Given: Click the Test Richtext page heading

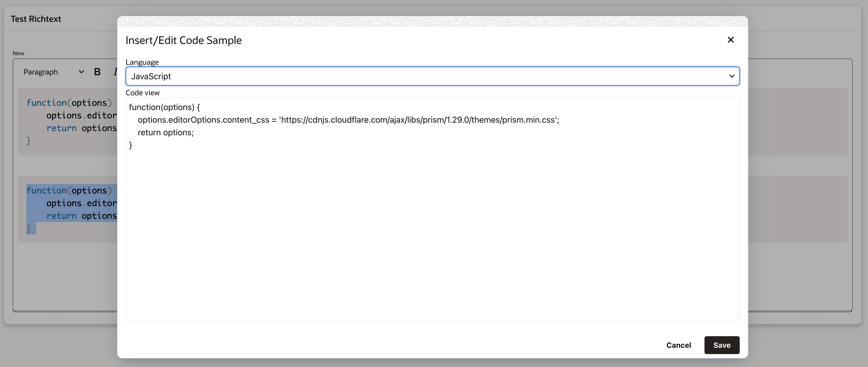Looking at the screenshot, I should [36, 19].
